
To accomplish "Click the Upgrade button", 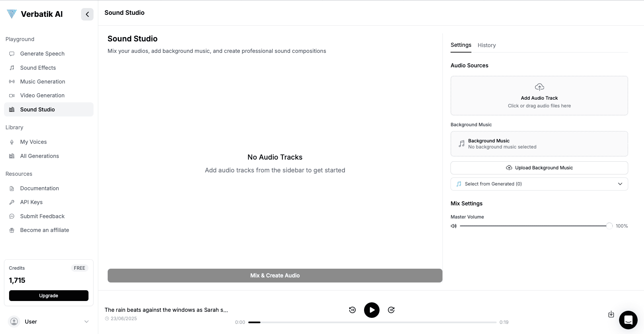I will coord(49,296).
